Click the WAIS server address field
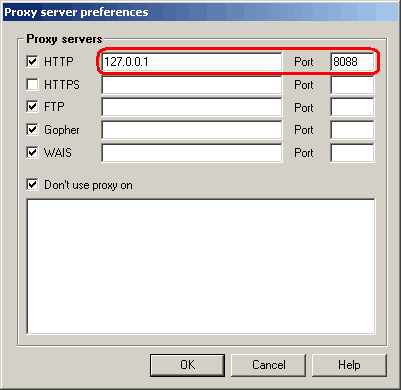Screen dimensions: 401x390 point(192,153)
